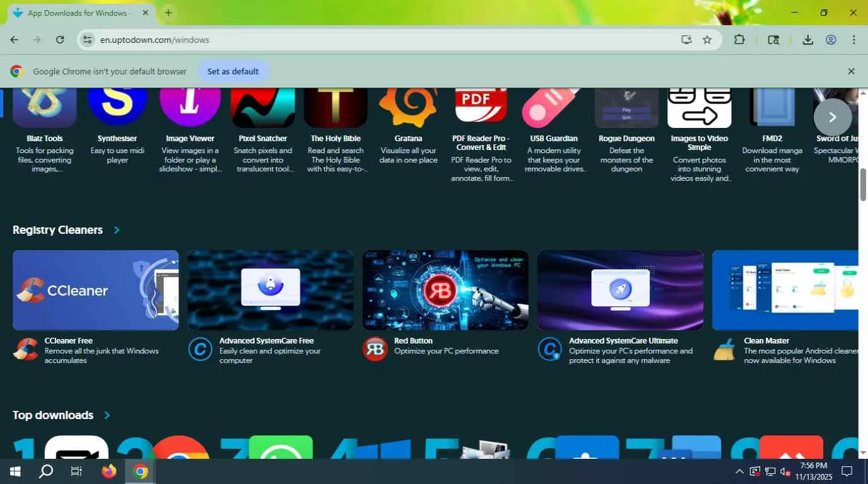Viewport: 868px width, 484px height.
Task: Reload the current page
Action: pos(60,40)
